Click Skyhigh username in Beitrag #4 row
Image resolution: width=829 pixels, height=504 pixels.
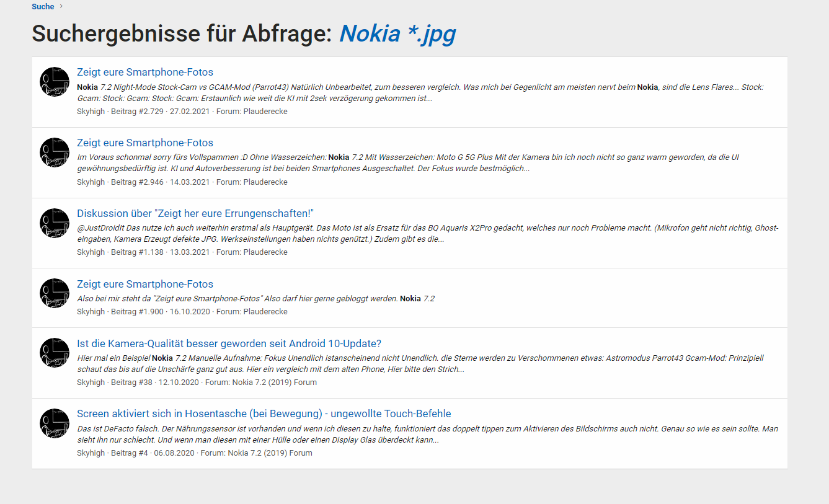(91, 453)
